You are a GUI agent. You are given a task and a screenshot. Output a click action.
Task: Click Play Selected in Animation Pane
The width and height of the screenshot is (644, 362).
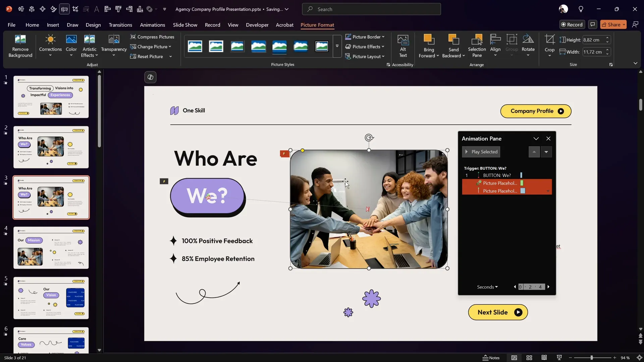point(481,152)
